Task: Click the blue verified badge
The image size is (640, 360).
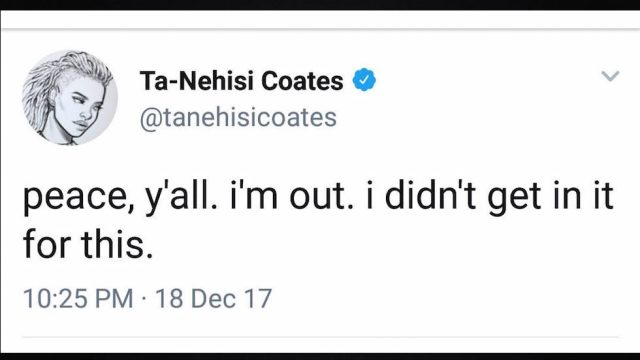Action: [x=364, y=80]
